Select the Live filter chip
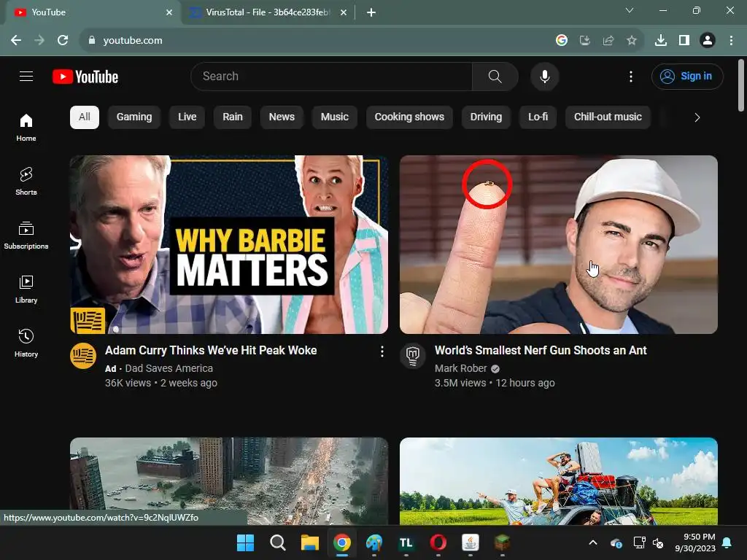The height and width of the screenshot is (560, 747). pos(187,117)
